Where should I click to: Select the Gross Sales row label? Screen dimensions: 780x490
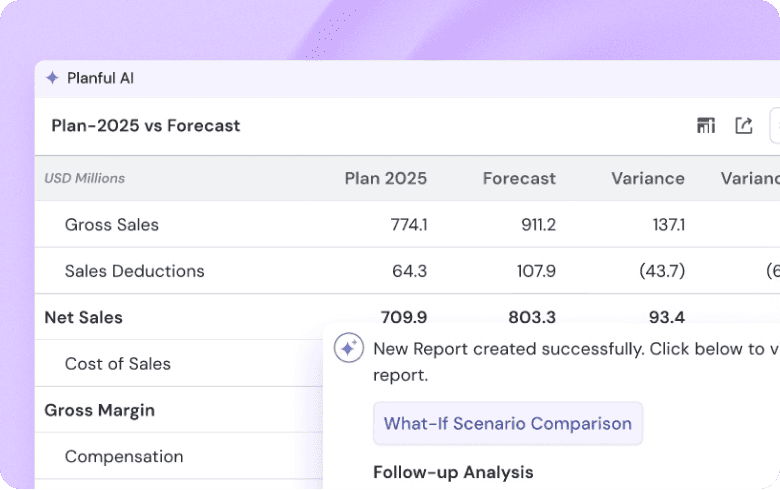(112, 224)
